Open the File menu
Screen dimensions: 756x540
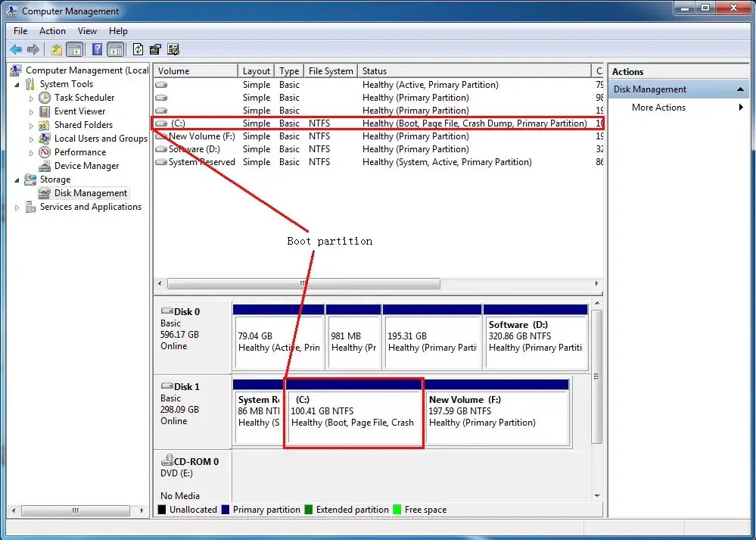(x=20, y=31)
